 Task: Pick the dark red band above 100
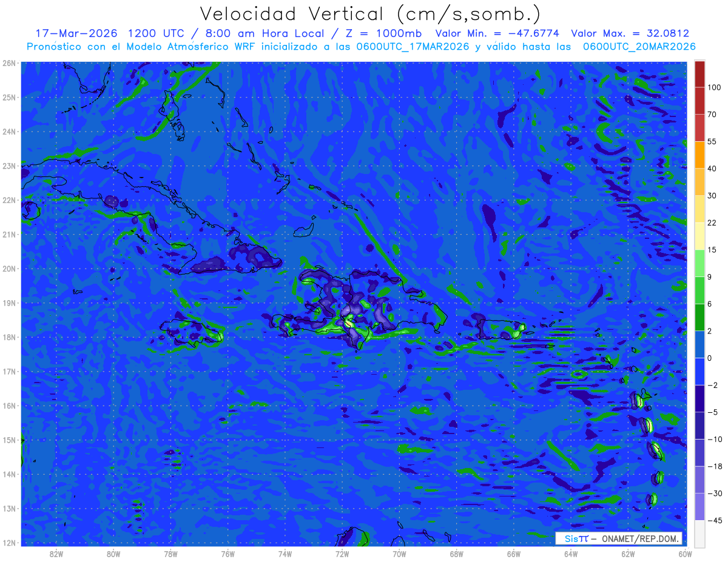pyautogui.click(x=699, y=75)
